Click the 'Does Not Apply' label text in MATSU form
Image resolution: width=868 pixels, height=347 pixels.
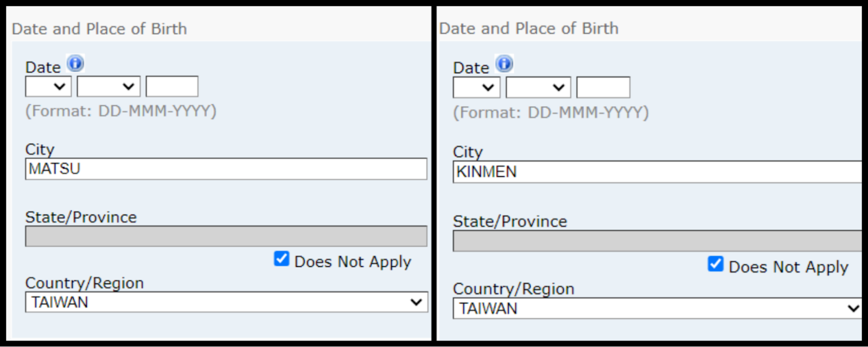click(x=353, y=261)
